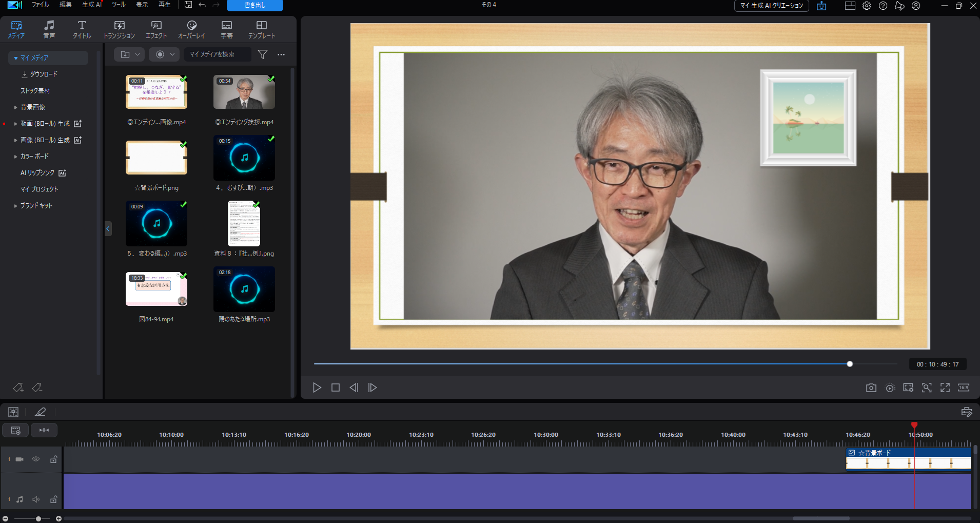Image resolution: width=980 pixels, height=523 pixels.
Task: Hide video track 1 with eye icon
Action: coord(36,459)
